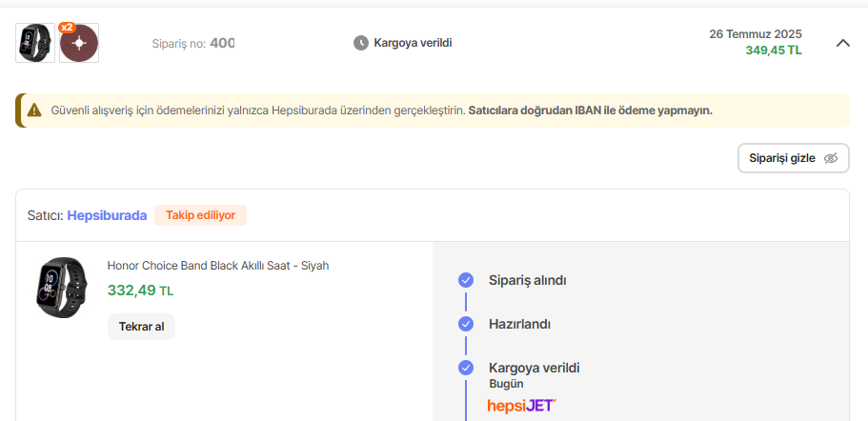Select the 349,45 TL order total
Viewport: 868px width, 421px height.
pyautogui.click(x=774, y=50)
